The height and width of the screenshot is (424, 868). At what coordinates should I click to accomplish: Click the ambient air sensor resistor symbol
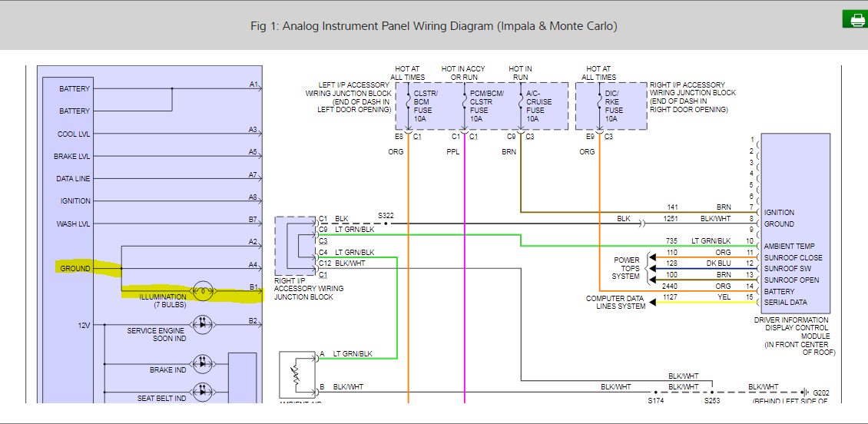(294, 376)
